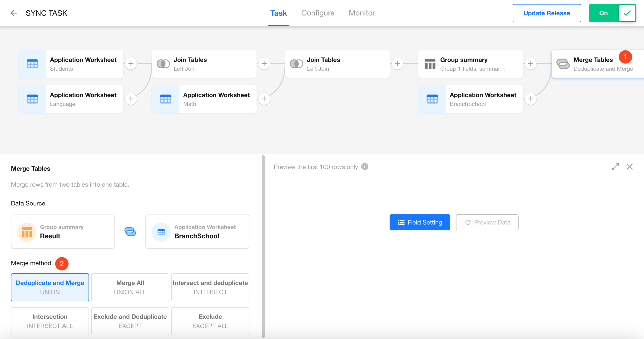
Task: Click the Group summary node icon
Action: [430, 64]
